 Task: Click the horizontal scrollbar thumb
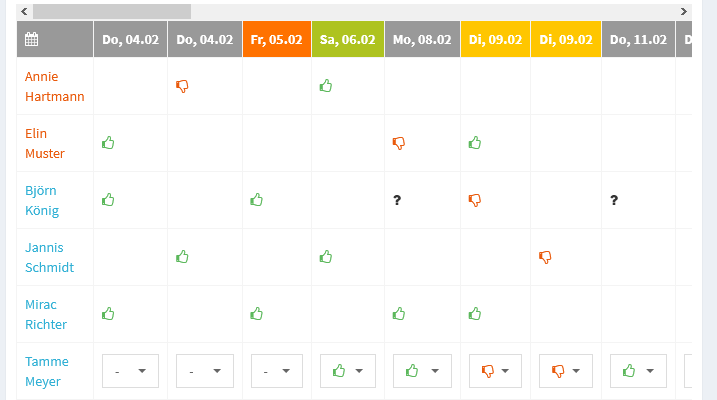[x=112, y=11]
